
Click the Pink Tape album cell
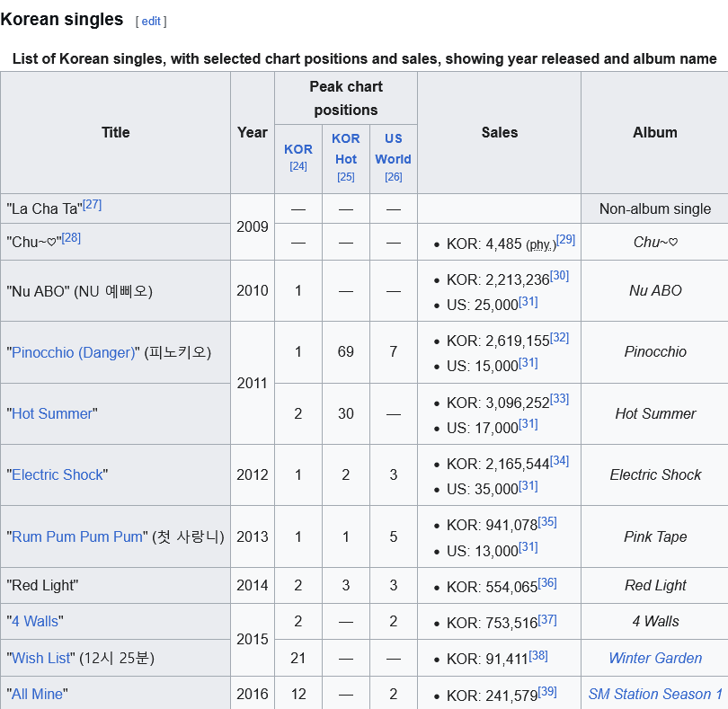(x=654, y=536)
